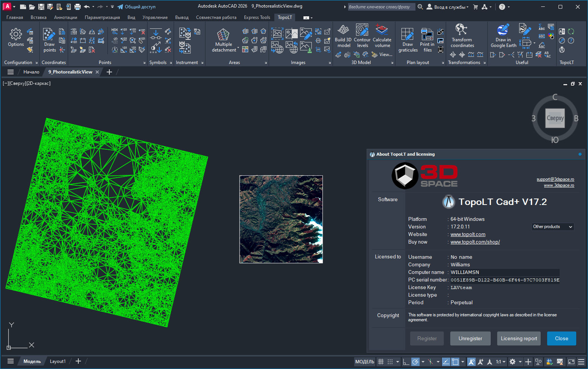Follow the www.topolt.com website link
The height and width of the screenshot is (369, 588).
pyautogui.click(x=468, y=234)
